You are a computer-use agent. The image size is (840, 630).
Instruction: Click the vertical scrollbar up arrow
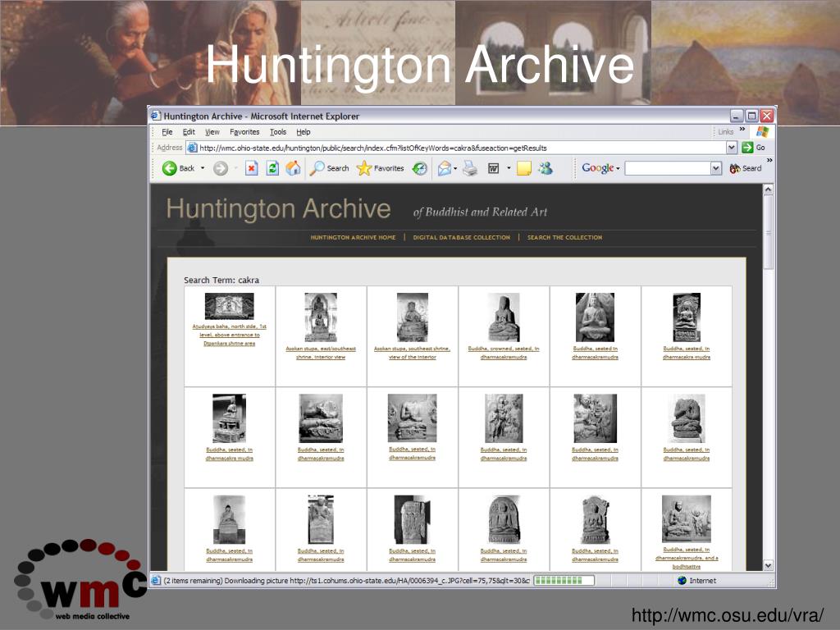coord(768,189)
